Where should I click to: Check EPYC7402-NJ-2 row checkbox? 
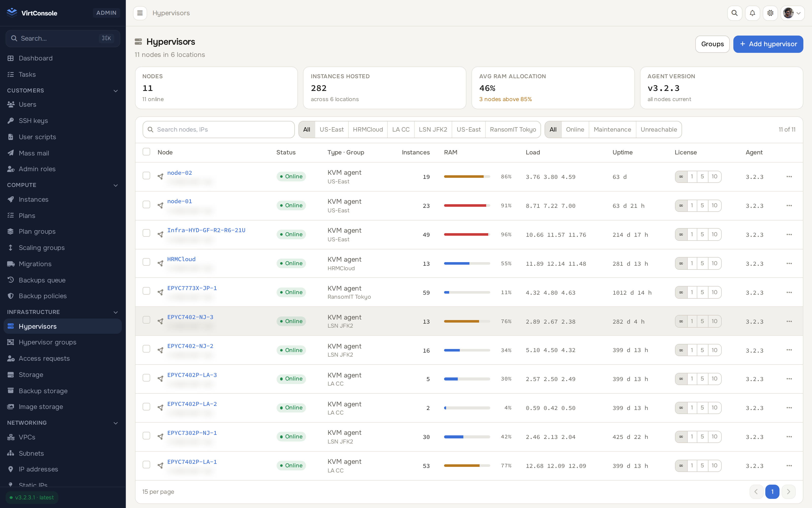(x=146, y=349)
